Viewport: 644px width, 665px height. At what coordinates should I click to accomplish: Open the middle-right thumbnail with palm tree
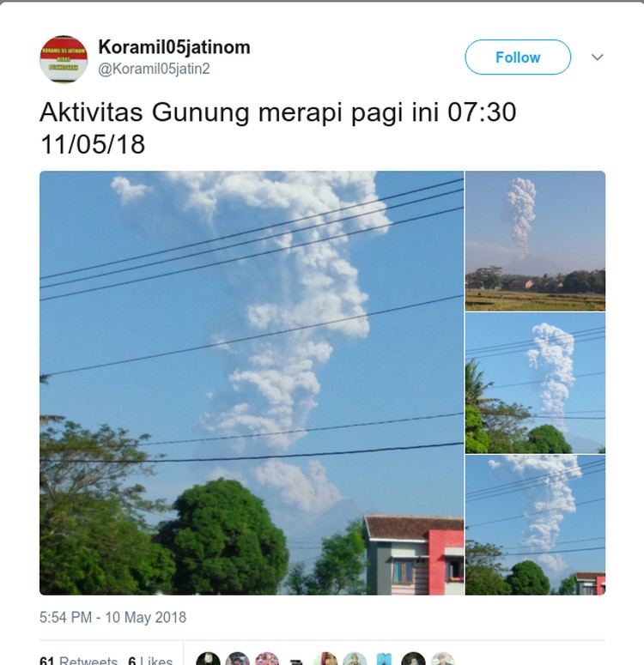click(535, 383)
